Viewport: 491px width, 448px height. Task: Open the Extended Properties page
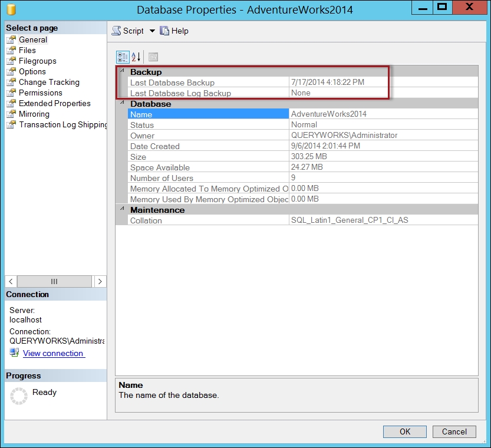(54, 104)
